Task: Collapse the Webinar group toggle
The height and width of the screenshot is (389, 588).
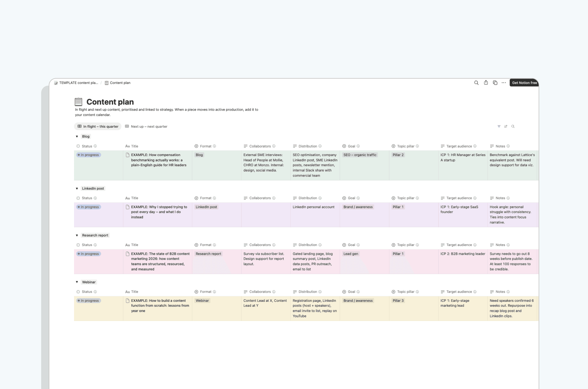Action: pyautogui.click(x=77, y=282)
